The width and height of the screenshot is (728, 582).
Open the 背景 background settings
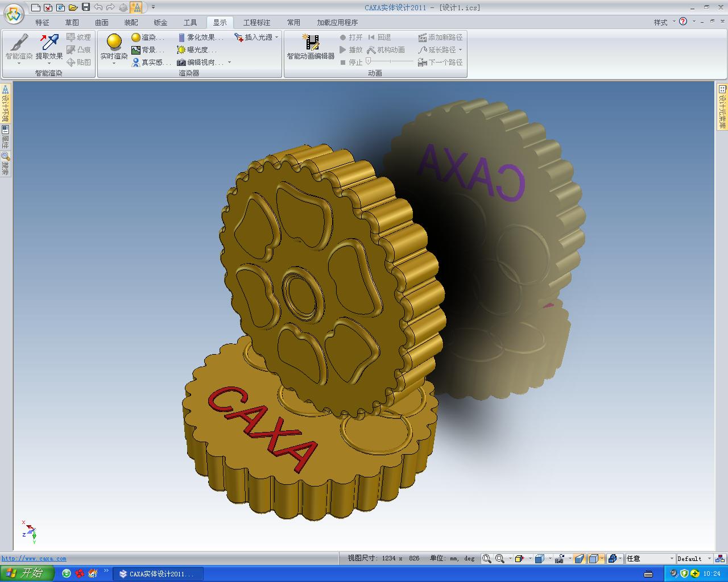[x=148, y=50]
